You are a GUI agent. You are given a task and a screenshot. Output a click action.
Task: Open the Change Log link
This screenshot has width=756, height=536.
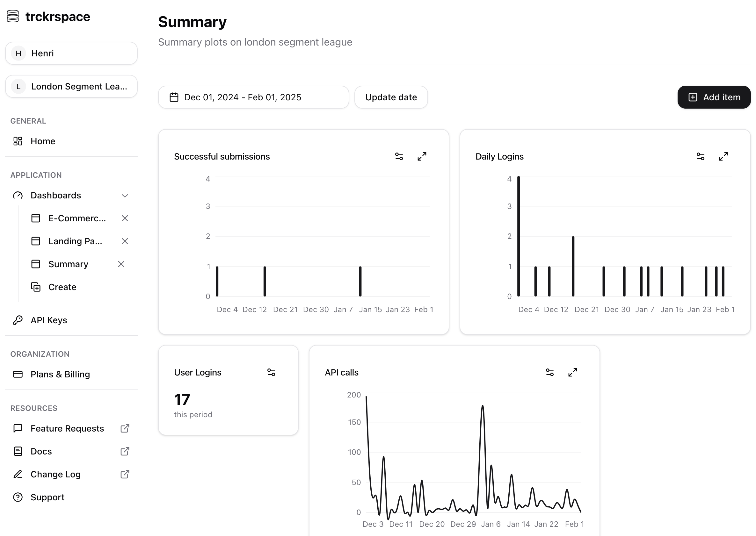[55, 474]
